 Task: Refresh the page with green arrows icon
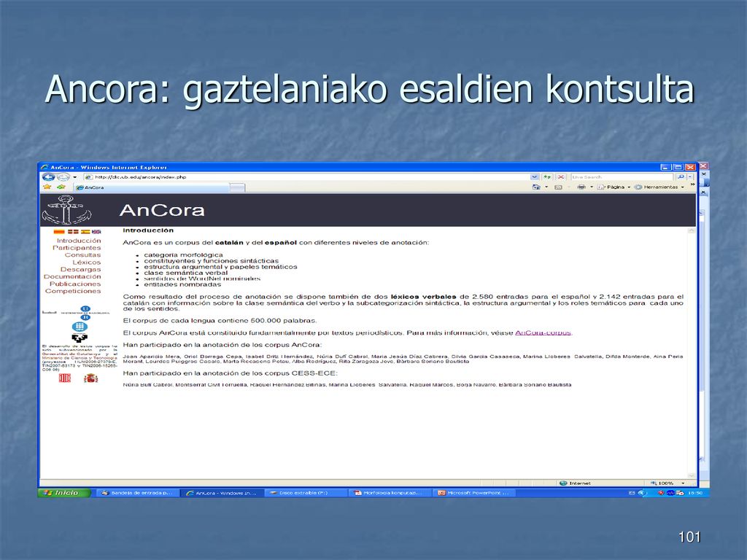tap(547, 177)
